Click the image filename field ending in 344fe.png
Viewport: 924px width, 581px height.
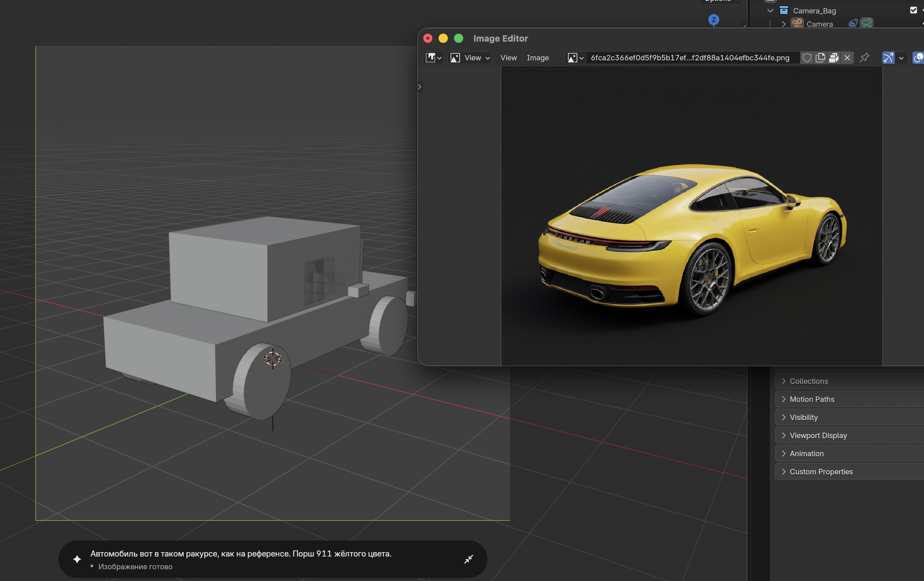(692, 58)
